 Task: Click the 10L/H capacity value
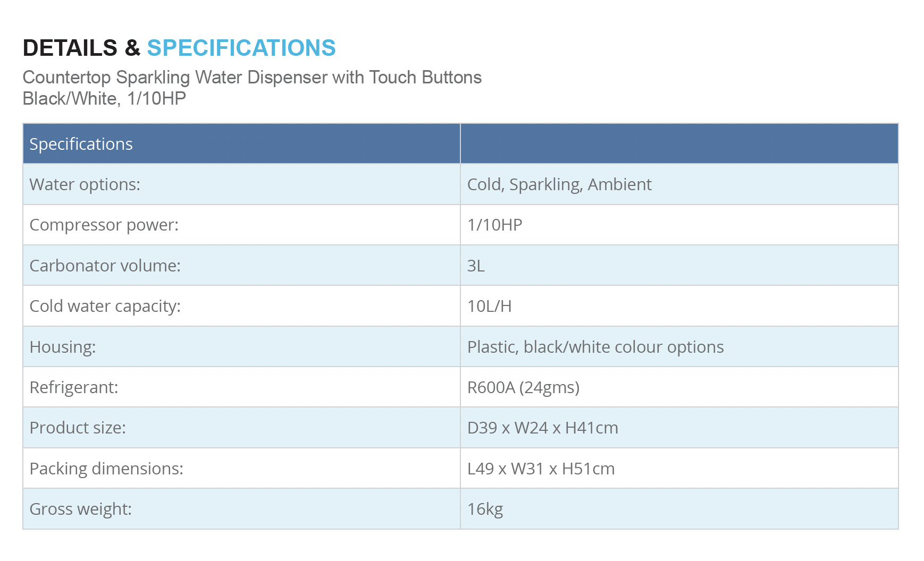[x=489, y=306]
